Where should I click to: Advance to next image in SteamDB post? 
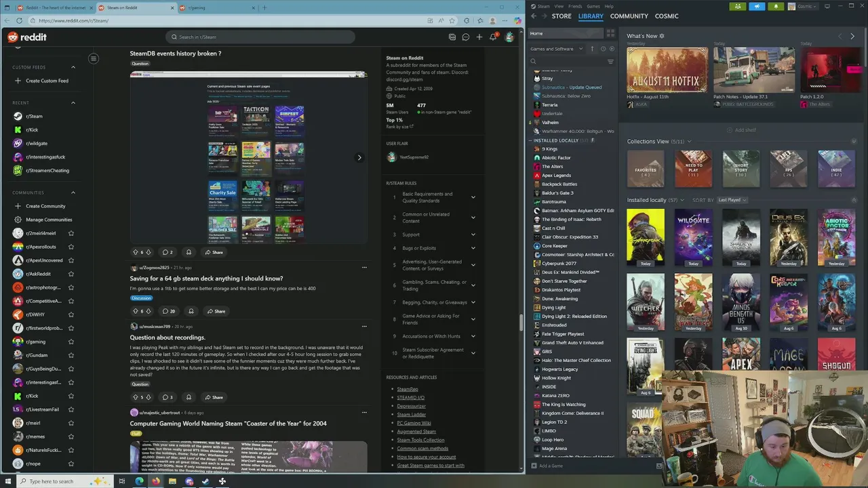tap(359, 157)
